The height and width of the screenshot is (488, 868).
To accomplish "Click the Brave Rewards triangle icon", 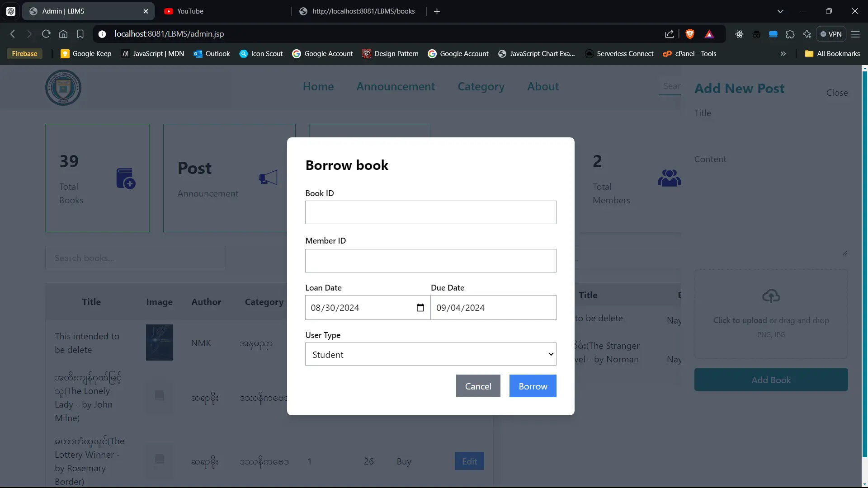I will (x=709, y=34).
